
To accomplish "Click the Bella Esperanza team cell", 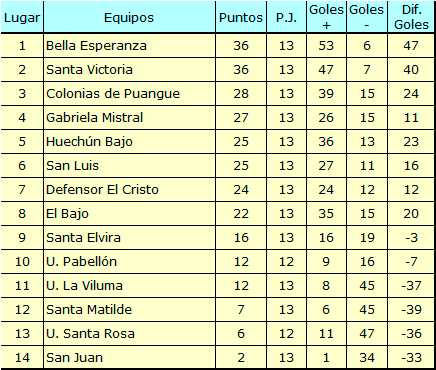I will 129,46.
